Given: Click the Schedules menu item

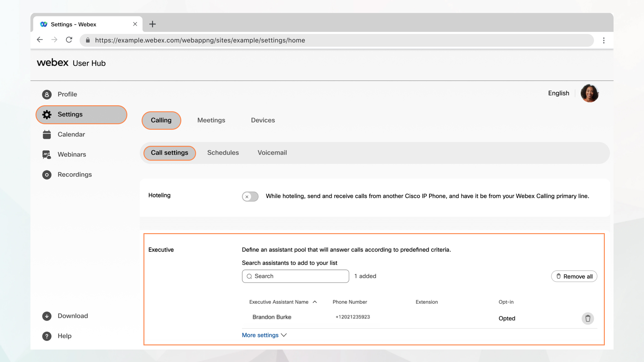Looking at the screenshot, I should click(x=223, y=153).
